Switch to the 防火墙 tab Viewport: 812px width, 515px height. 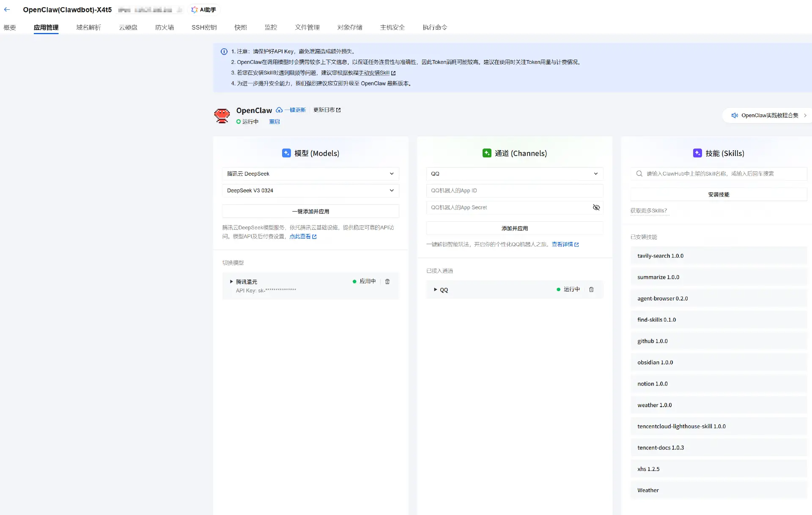tap(165, 28)
